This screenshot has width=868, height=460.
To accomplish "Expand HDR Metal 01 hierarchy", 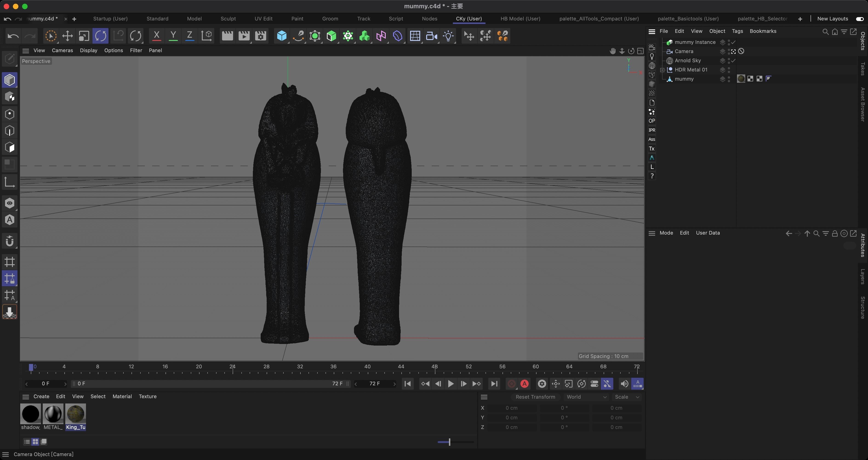I will [x=662, y=70].
